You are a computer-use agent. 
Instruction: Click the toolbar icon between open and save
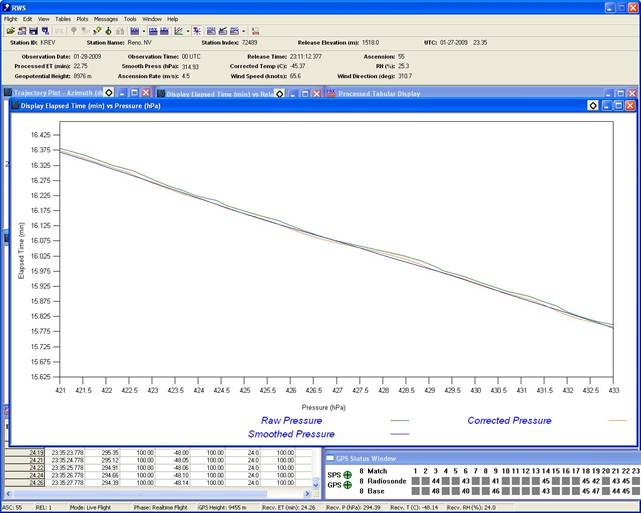point(22,31)
